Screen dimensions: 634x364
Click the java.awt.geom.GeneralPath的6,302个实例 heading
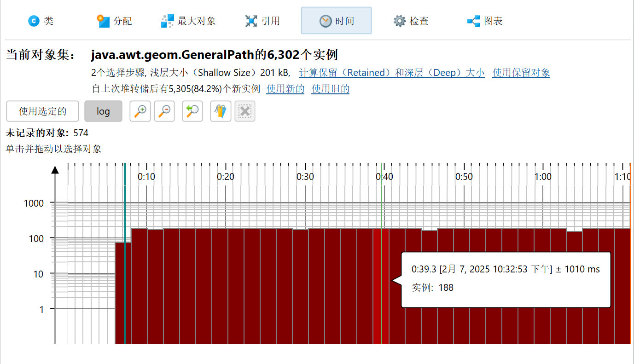click(x=215, y=55)
